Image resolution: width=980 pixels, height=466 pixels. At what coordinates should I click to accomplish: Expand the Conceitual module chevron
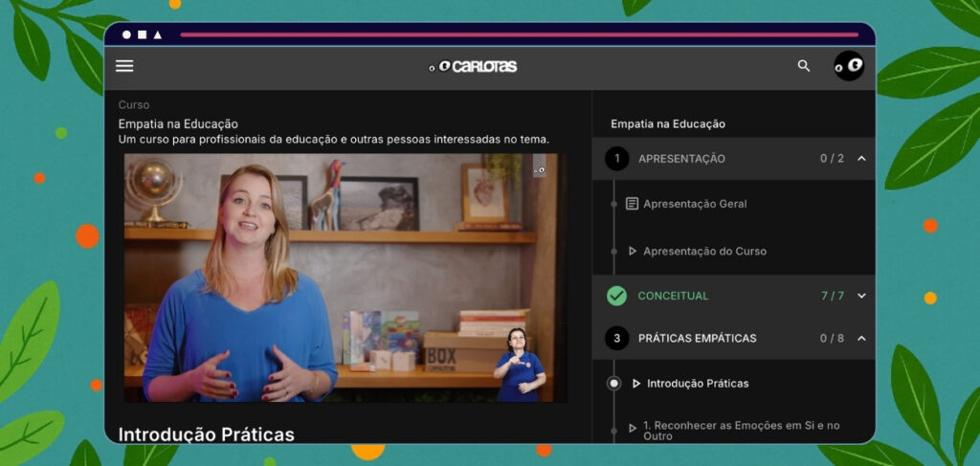click(861, 296)
